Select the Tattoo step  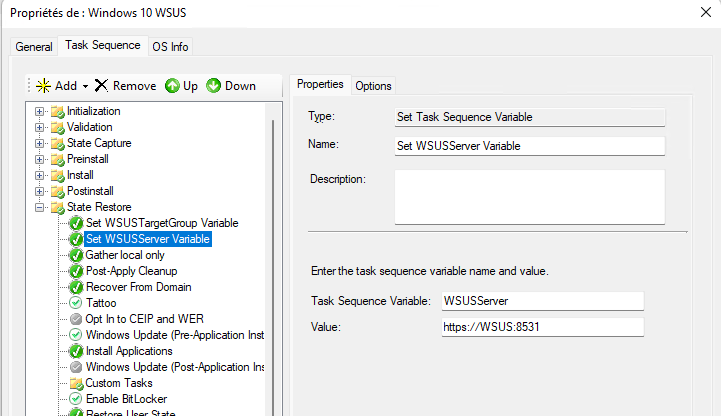click(101, 303)
